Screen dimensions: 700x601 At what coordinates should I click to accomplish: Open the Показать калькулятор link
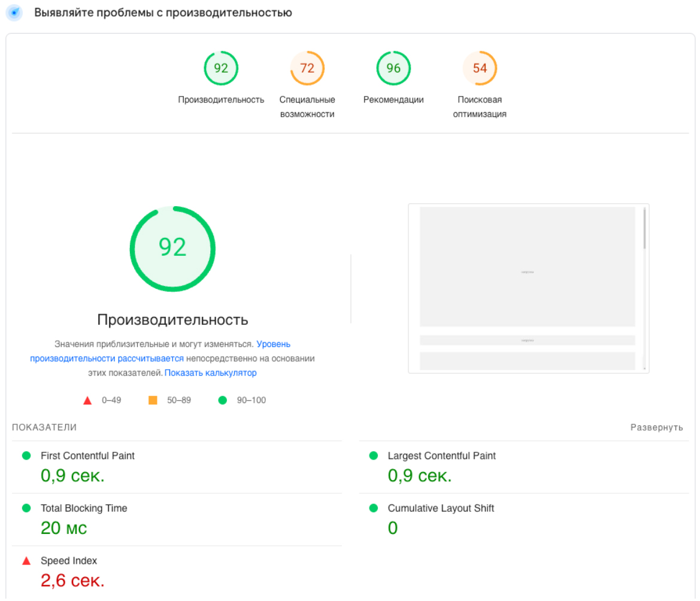click(210, 373)
